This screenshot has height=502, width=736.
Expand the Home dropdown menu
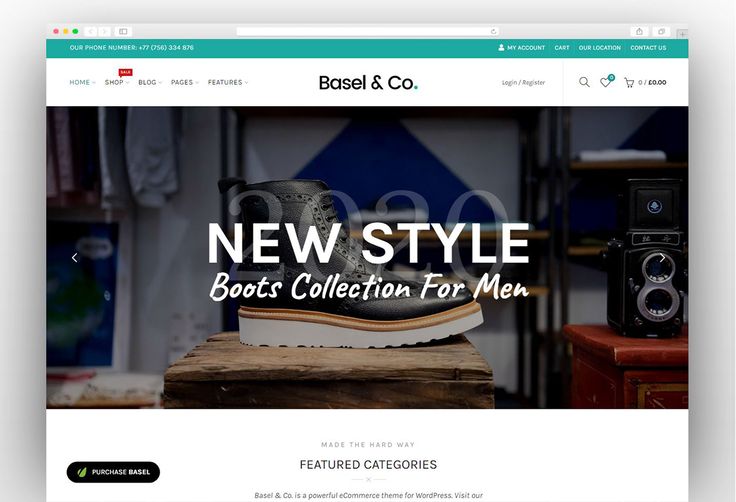83,82
